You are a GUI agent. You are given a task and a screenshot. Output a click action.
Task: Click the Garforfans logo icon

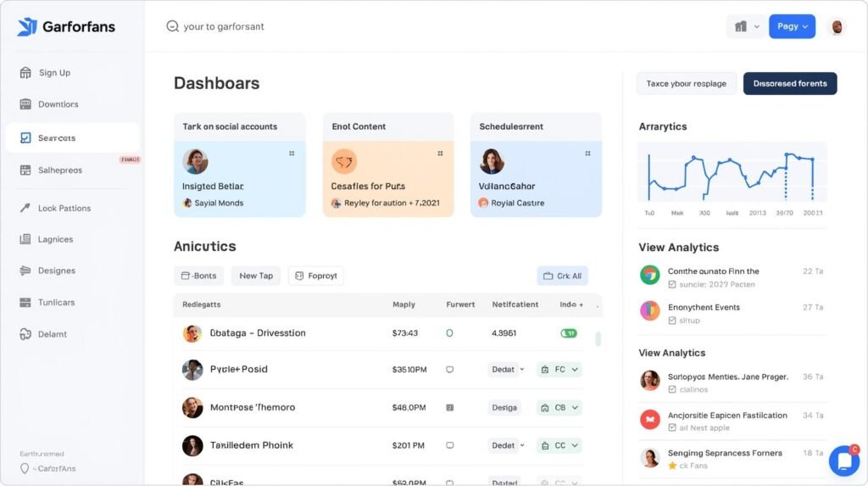(x=27, y=27)
